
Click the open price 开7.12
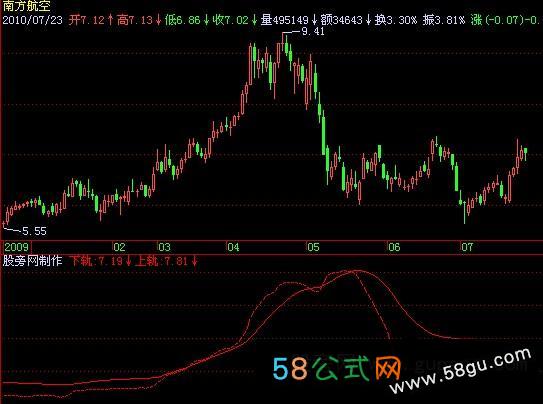point(87,20)
